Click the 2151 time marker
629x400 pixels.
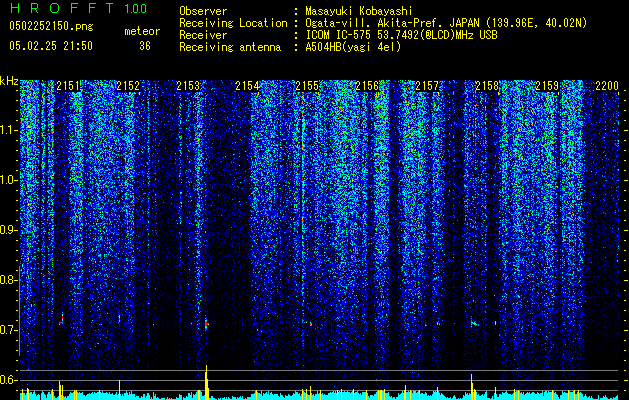(x=68, y=86)
